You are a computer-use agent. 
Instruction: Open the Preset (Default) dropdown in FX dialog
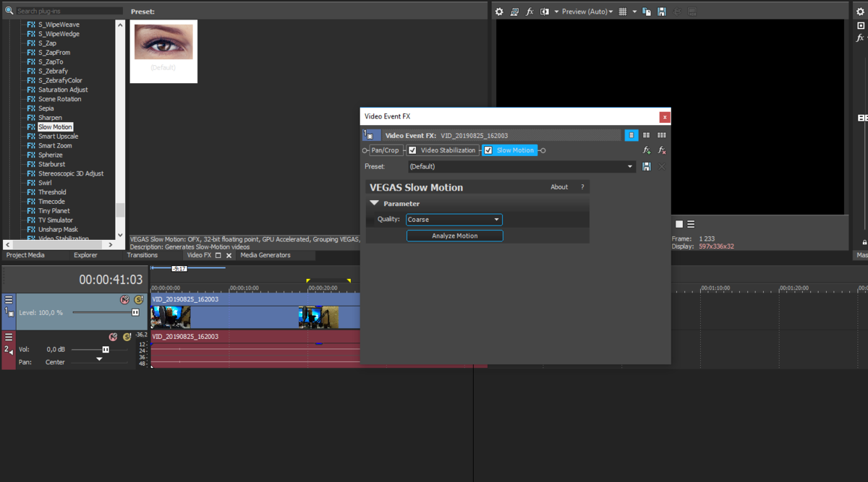pyautogui.click(x=521, y=166)
